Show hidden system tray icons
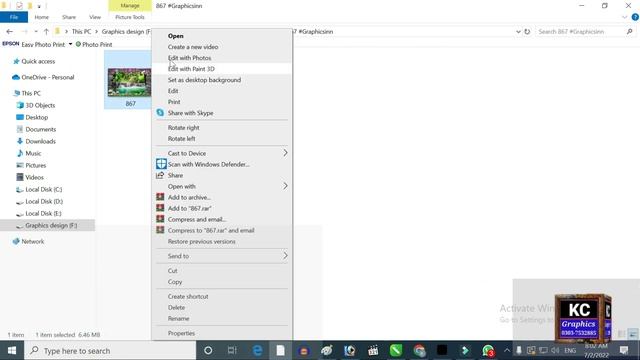 [507, 351]
